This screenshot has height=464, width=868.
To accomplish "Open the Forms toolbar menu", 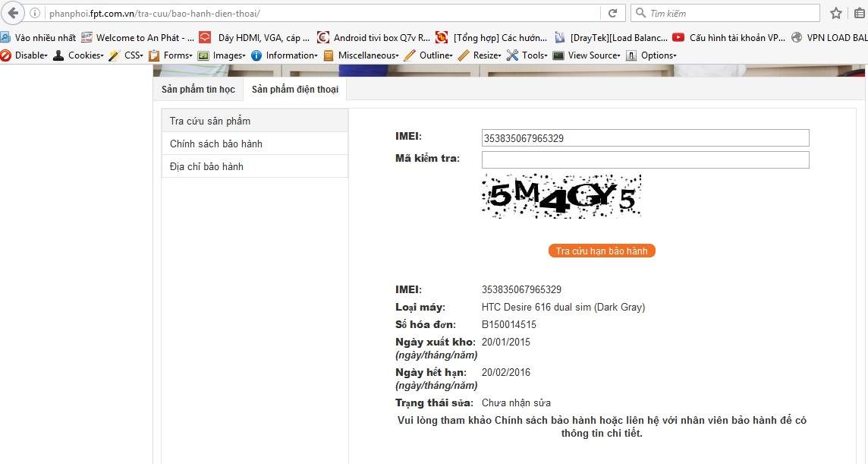I will (x=171, y=55).
